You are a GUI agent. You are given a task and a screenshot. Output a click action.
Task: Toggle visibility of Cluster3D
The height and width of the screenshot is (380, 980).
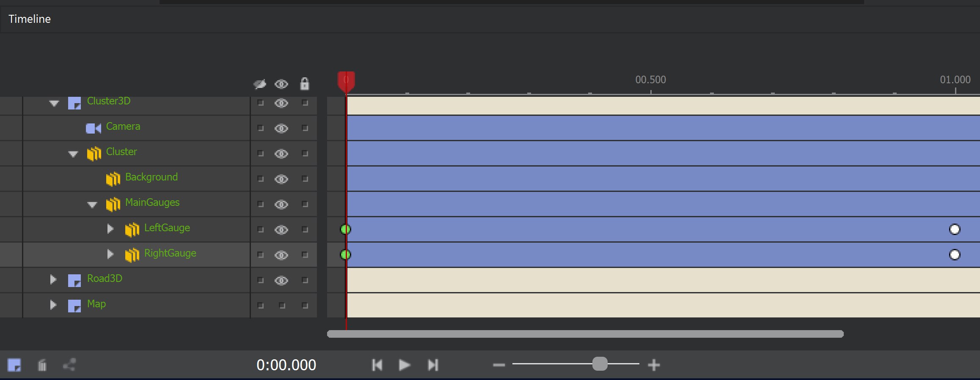point(281,103)
